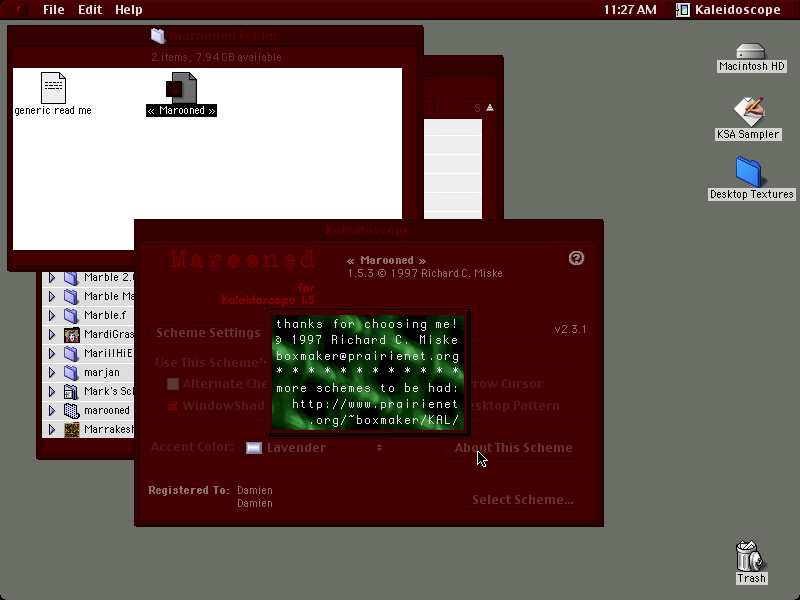Viewport: 800px width, 600px height.
Task: Expand the Mark's Sc row disclosure triangle
Action: pyautogui.click(x=52, y=391)
